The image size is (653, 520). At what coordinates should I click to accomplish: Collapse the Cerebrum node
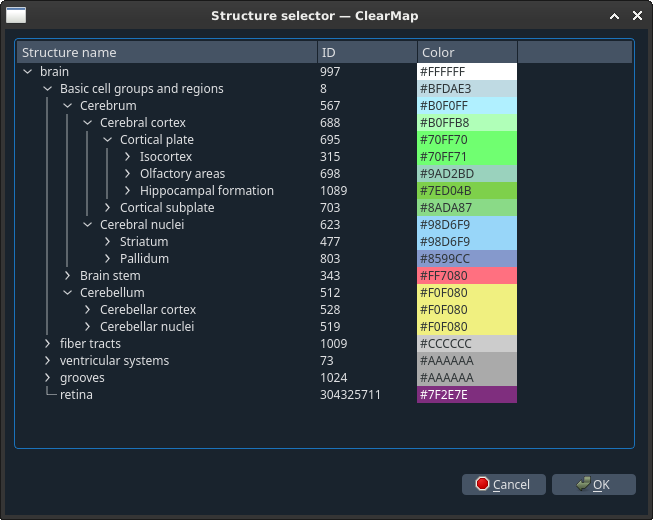coord(68,106)
